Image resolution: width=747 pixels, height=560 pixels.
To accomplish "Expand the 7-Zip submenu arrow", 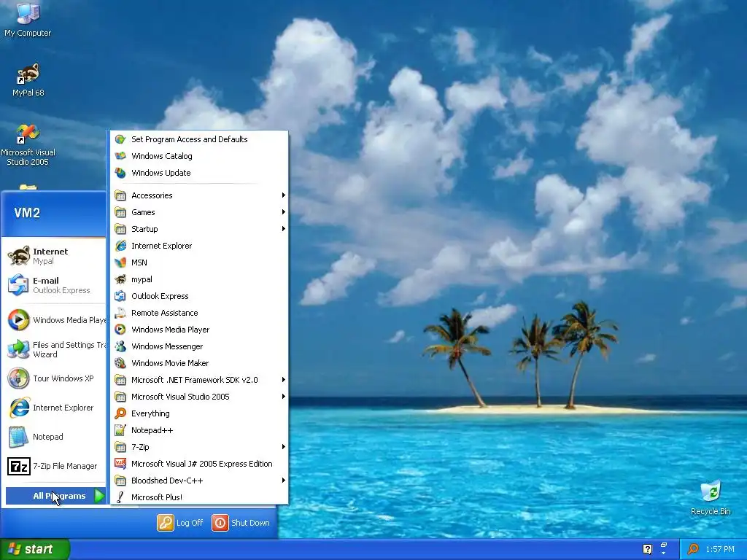I will (284, 447).
